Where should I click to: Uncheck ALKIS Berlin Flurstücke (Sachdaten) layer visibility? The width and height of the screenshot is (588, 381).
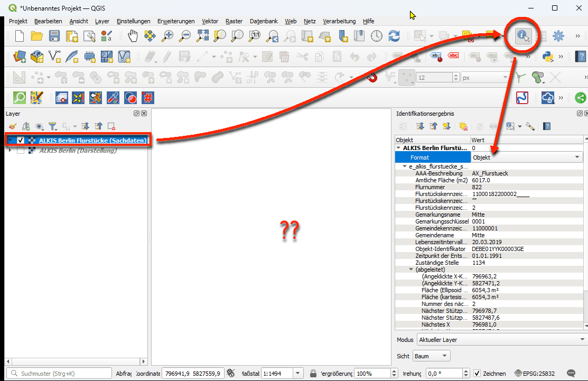pos(21,140)
